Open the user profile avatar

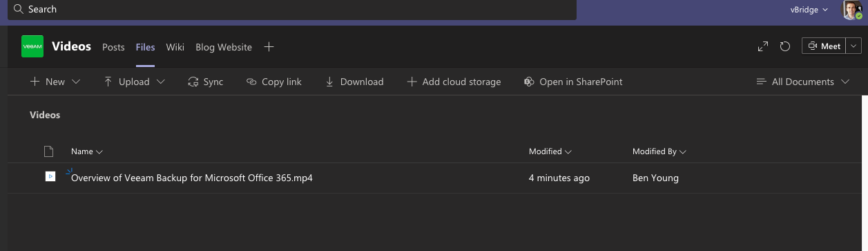(x=851, y=10)
